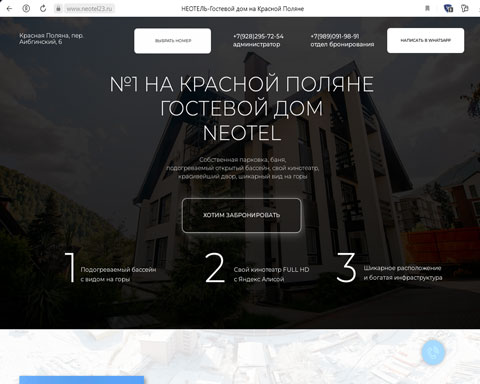Viewport: 480px width, 384px height.
Task: Click the Yandex circle icon beside back arrow
Action: tap(26, 9)
